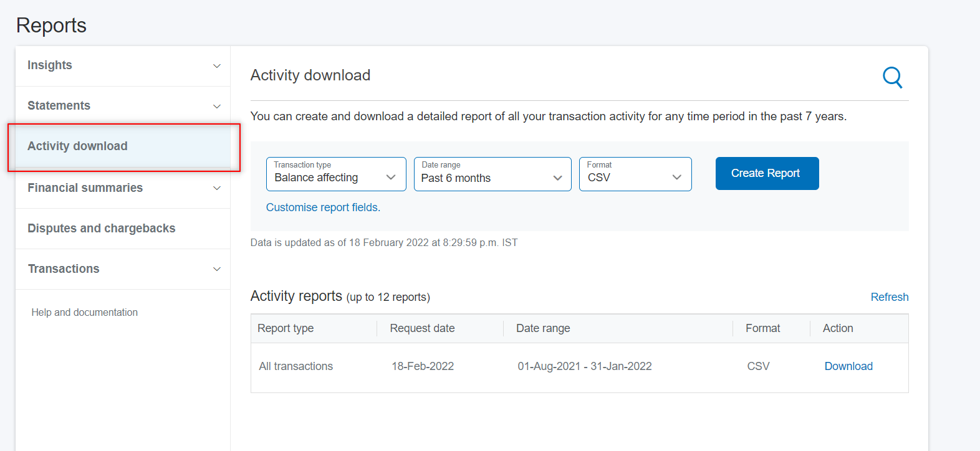980x451 pixels.
Task: Download the All transactions CSV report
Action: click(848, 366)
